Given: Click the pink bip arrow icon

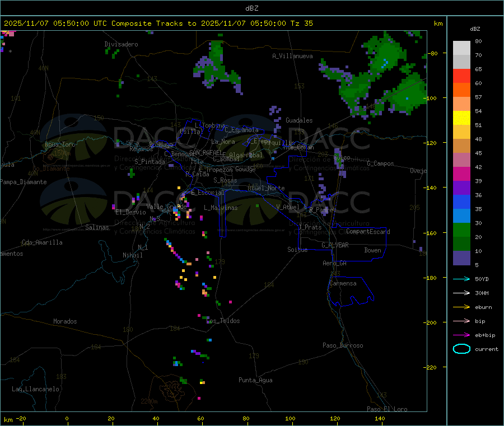Looking at the screenshot, I should 461,321.
